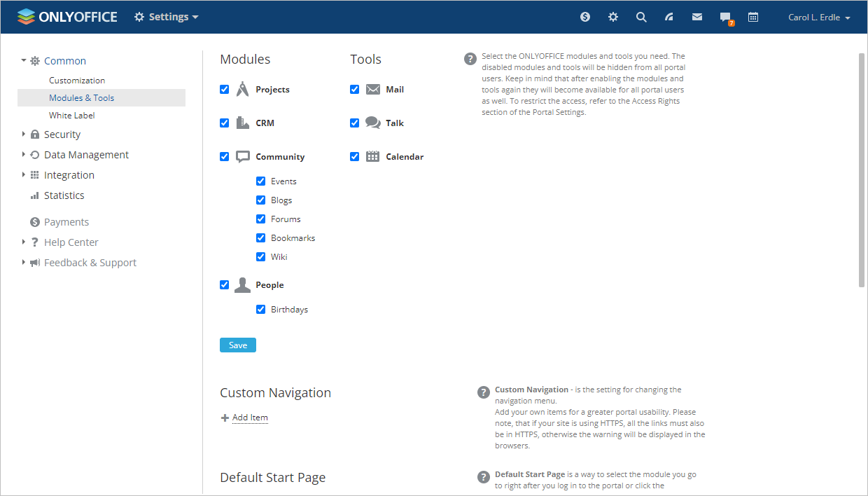Screen dimensions: 868x496
Task: Uncheck the Projects module checkbox
Action: [x=225, y=90]
